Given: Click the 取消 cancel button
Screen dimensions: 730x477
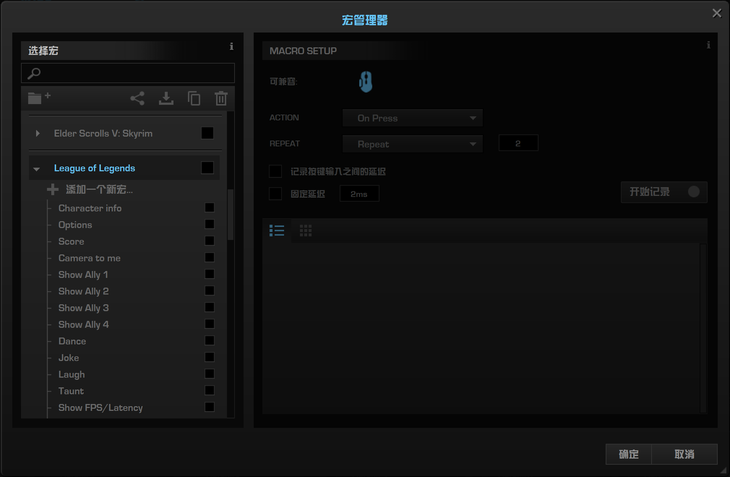Looking at the screenshot, I should (x=684, y=454).
